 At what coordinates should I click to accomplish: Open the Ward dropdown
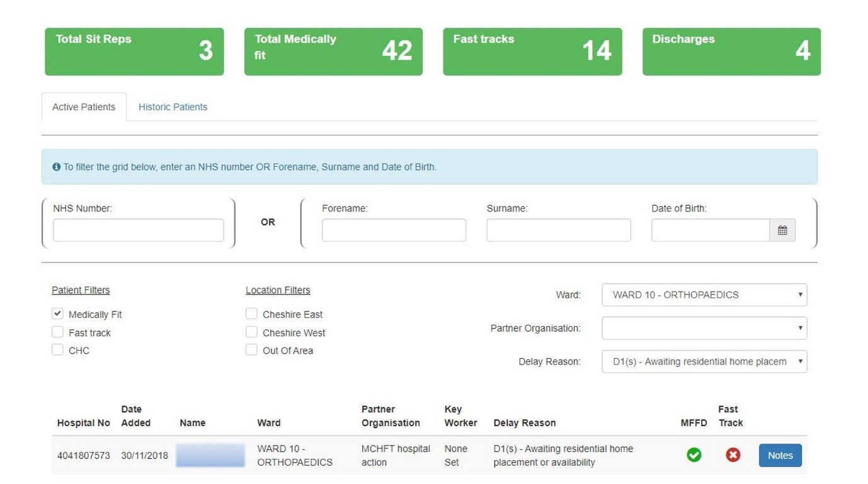point(704,295)
